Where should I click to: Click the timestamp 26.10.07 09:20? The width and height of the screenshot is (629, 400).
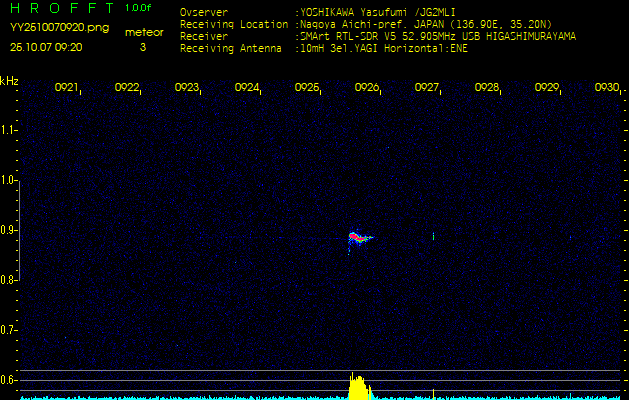pos(46,47)
